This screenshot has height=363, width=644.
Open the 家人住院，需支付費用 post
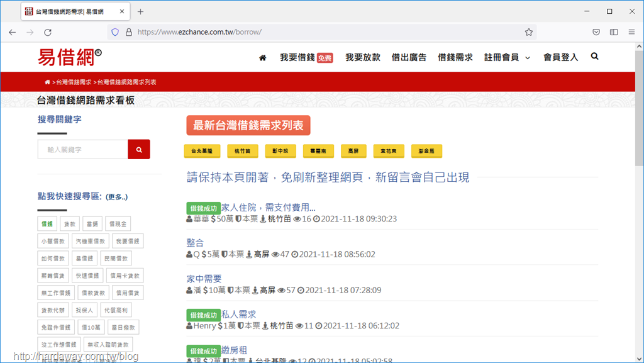268,208
